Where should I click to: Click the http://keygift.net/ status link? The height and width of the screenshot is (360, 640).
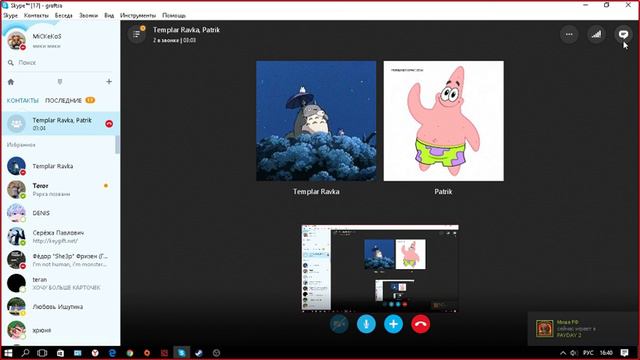55,241
